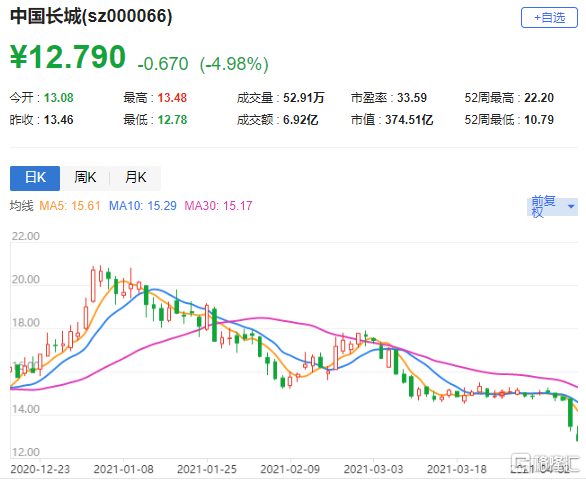Screen dimensions: 586x480
Task: Select the stock title 中国长城(sz000066)
Action: pos(91,16)
